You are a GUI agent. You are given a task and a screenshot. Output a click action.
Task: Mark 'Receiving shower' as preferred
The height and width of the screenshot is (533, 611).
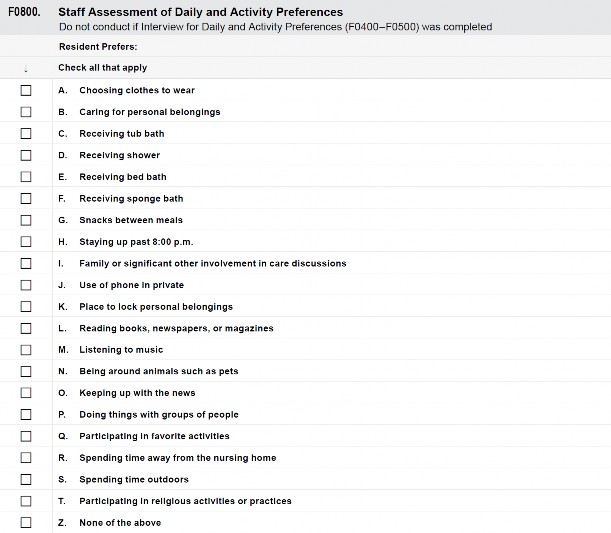tap(26, 155)
